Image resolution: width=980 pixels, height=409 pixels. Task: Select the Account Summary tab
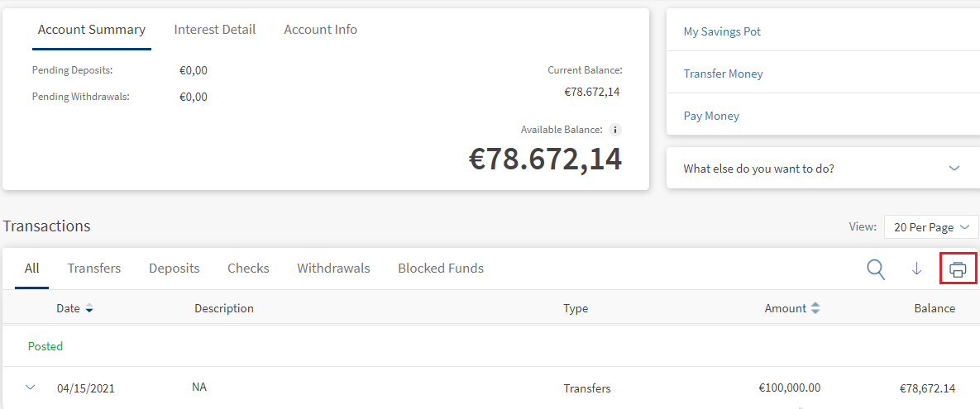92,30
